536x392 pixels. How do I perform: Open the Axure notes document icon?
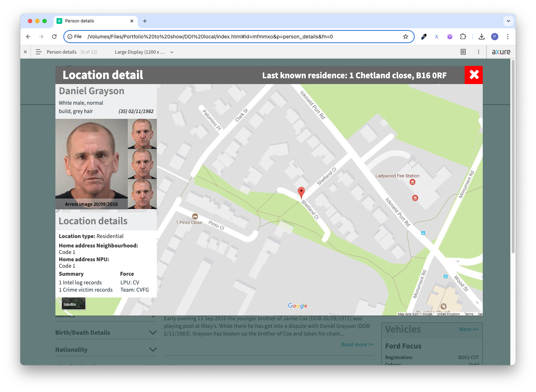463,52
